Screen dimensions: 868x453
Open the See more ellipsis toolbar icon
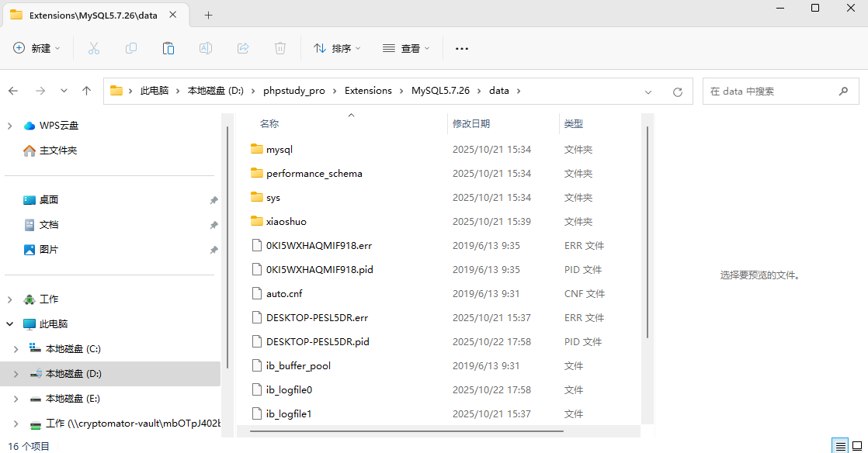tap(462, 48)
